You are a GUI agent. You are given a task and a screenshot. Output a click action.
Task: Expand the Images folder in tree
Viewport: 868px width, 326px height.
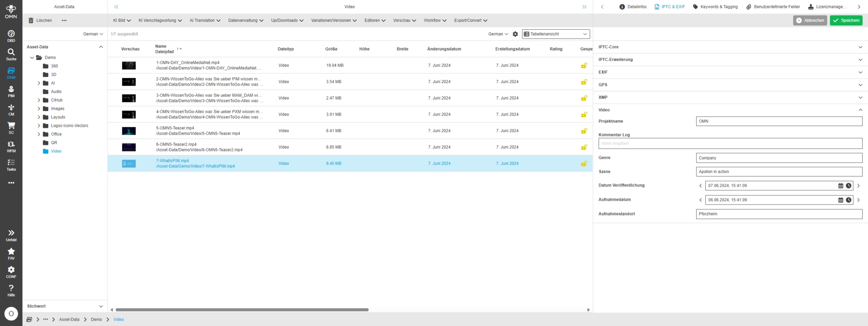[39, 109]
